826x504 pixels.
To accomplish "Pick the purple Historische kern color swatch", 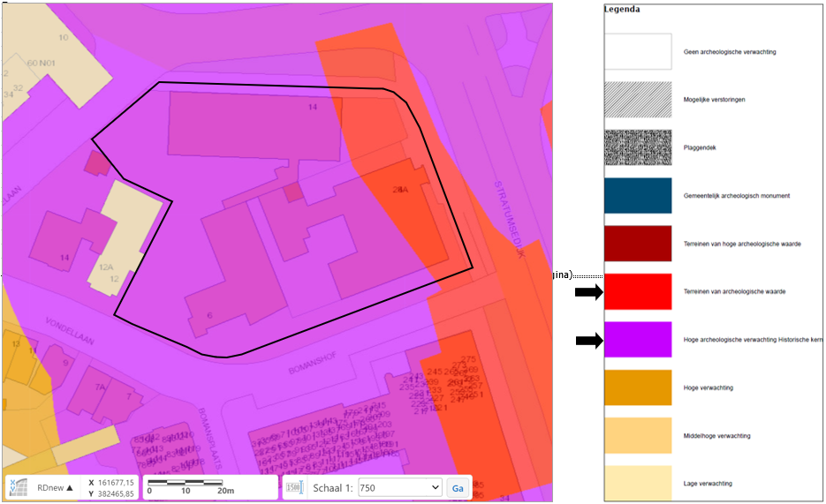I will tap(637, 340).
